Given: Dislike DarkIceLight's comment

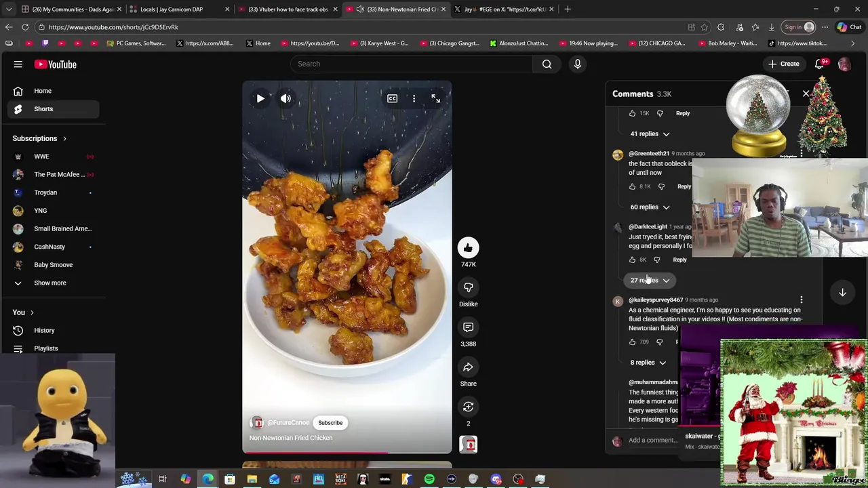Looking at the screenshot, I should [656, 260].
